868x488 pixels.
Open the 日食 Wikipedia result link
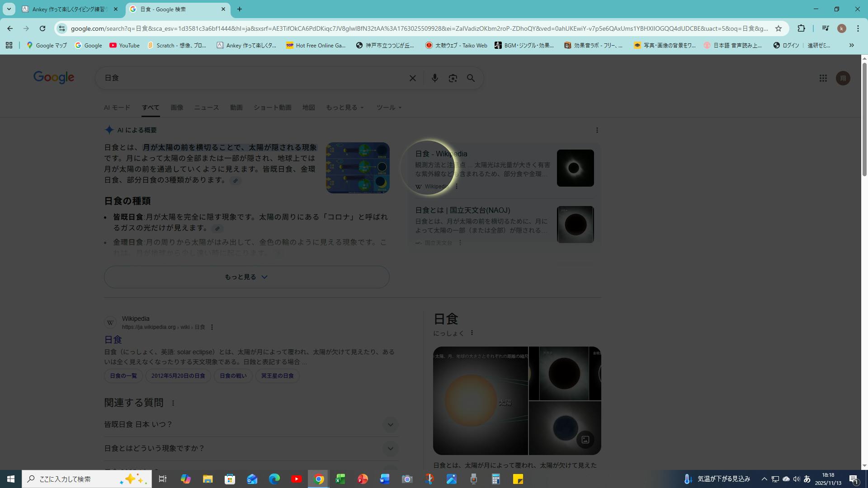113,339
